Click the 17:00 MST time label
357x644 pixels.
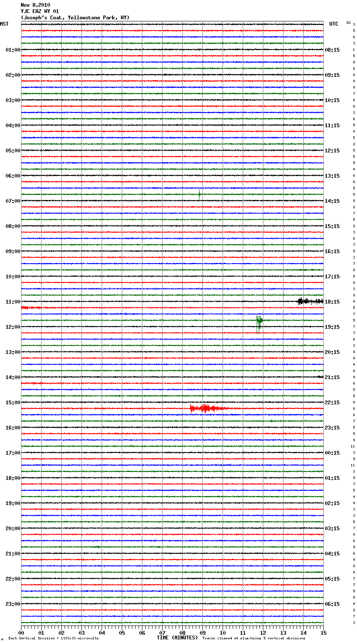coord(13,453)
